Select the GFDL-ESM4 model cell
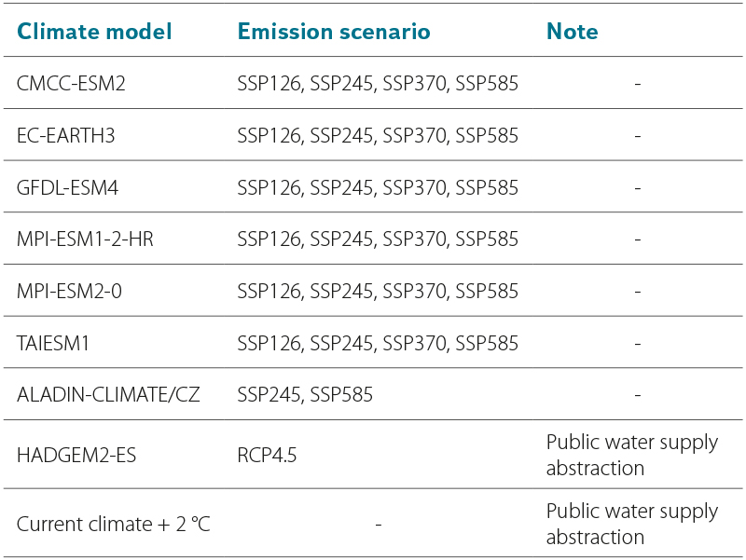Viewport: 746px width, 560px height. tap(67, 187)
